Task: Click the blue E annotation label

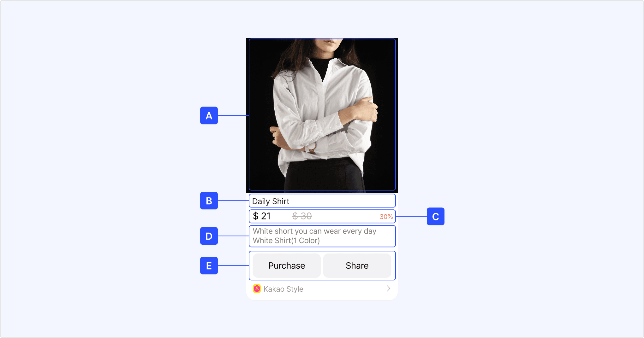Action: pos(209,265)
